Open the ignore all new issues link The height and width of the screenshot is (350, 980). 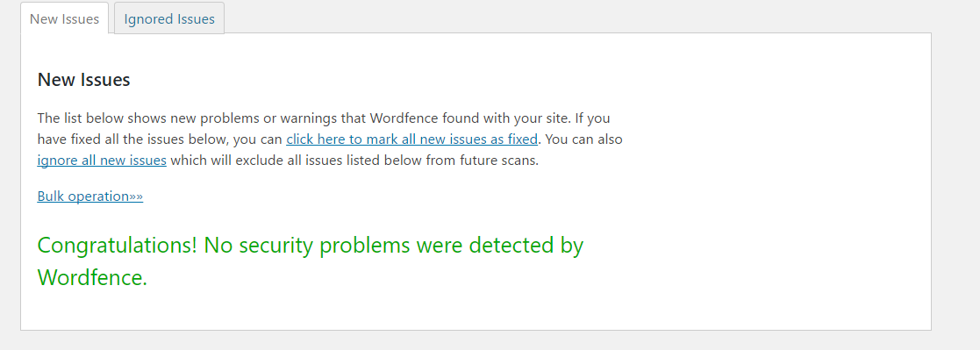point(102,160)
